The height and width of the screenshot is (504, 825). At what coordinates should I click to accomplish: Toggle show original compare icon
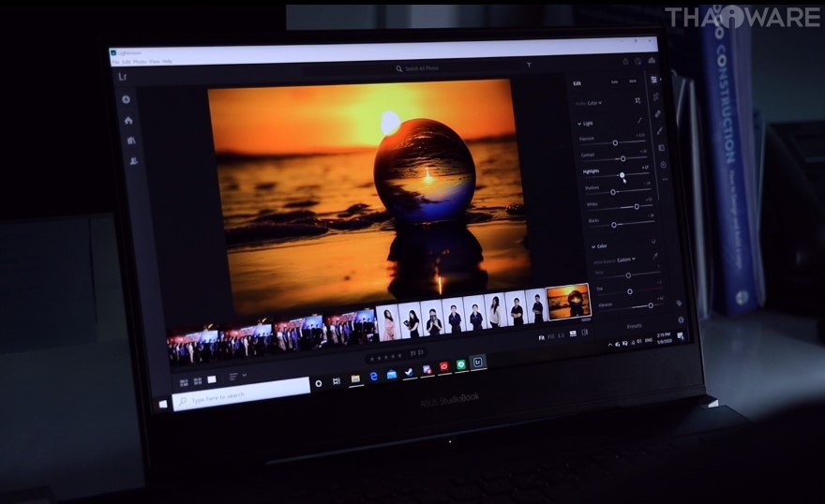tap(585, 333)
